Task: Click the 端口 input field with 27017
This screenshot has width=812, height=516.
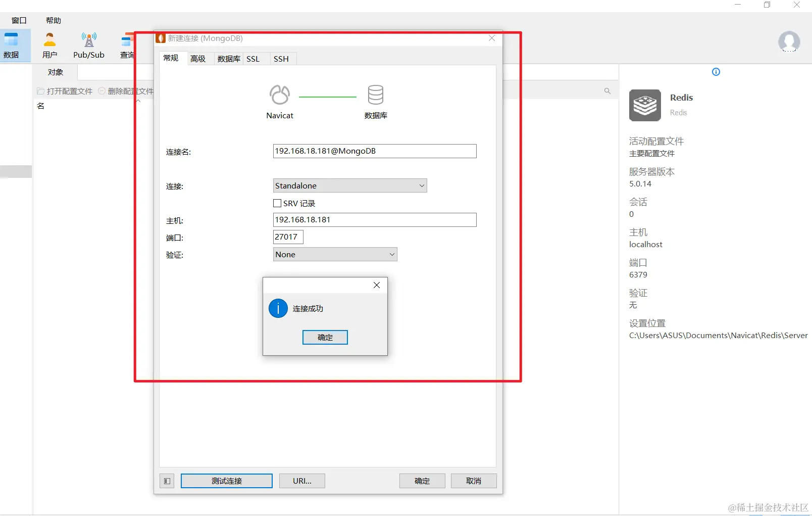Action: point(288,237)
